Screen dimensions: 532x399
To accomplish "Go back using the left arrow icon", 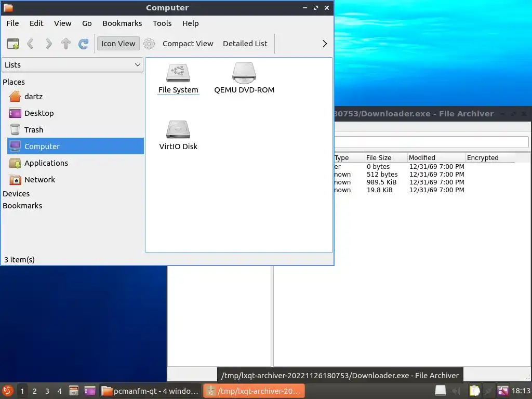I will (x=30, y=44).
